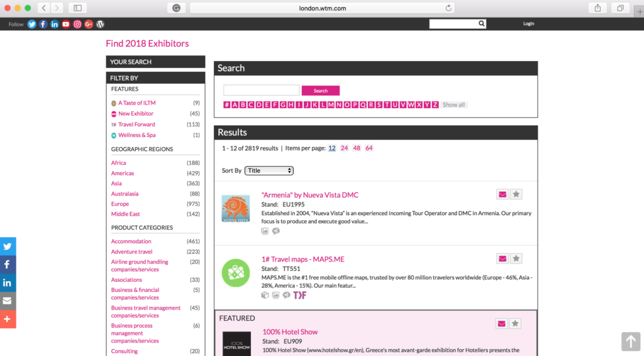This screenshot has height=356, width=644.
Task: Filter by Associations category
Action: (126, 280)
